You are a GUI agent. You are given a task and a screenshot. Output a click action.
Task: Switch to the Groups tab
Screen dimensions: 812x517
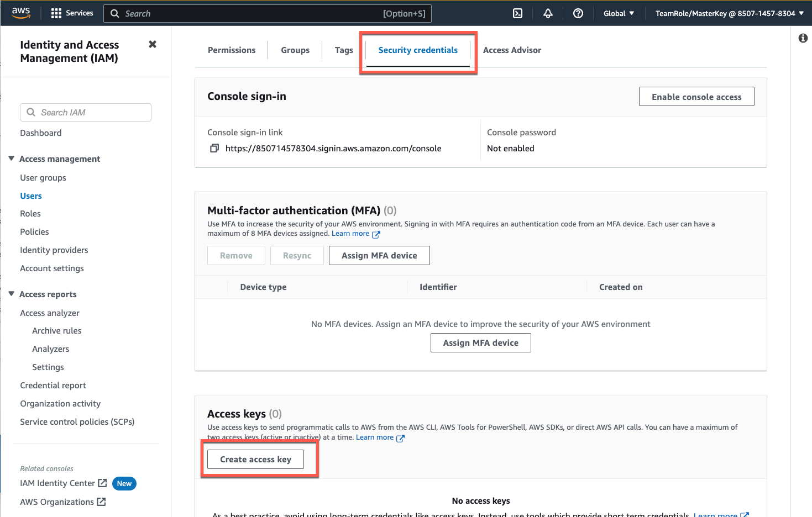pos(295,50)
